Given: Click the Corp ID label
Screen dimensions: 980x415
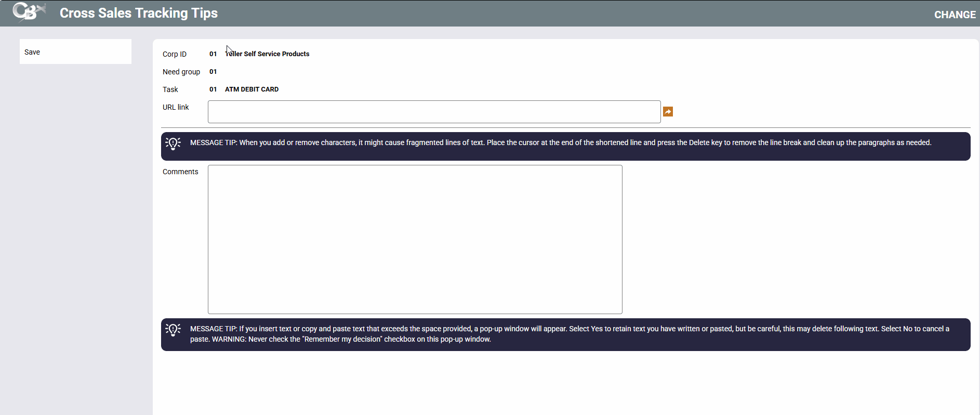Looking at the screenshot, I should tap(174, 54).
